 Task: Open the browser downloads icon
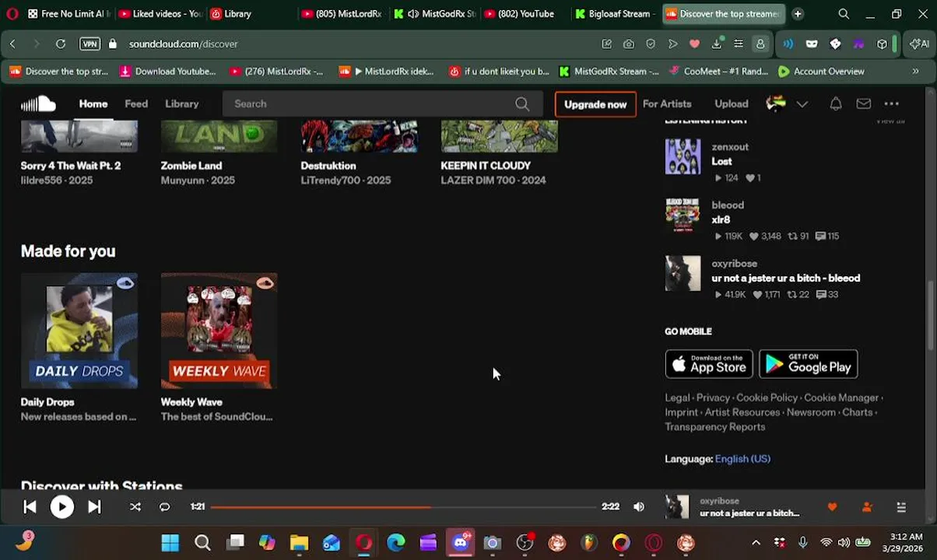click(x=717, y=44)
